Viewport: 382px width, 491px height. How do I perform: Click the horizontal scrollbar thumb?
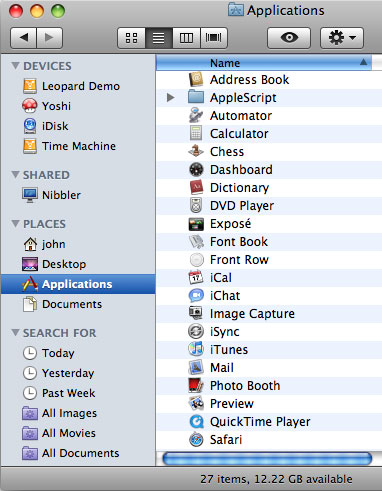click(x=267, y=459)
